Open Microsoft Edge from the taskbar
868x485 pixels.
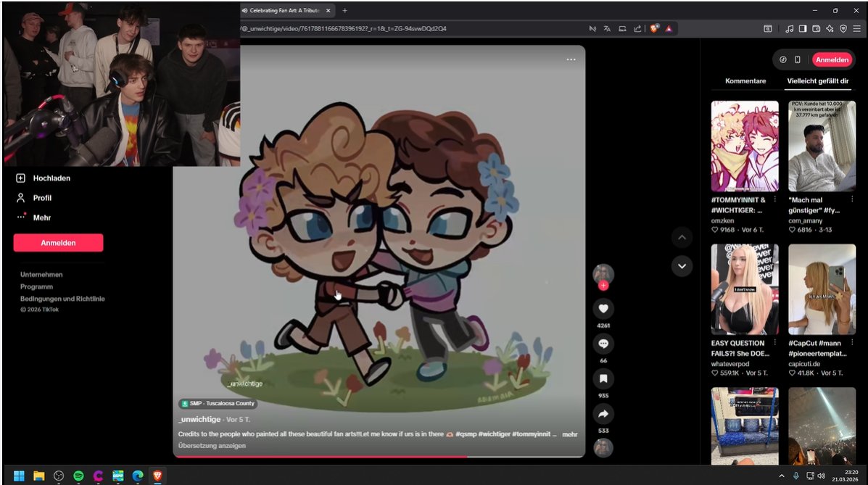pyautogui.click(x=138, y=476)
